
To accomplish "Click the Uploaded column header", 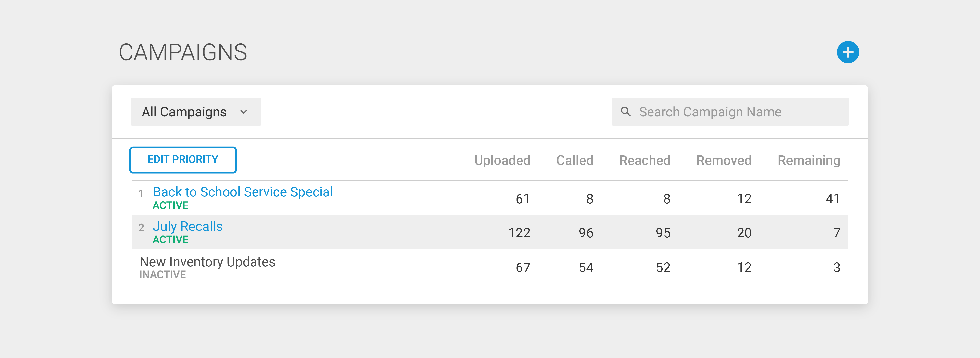I will (x=502, y=160).
